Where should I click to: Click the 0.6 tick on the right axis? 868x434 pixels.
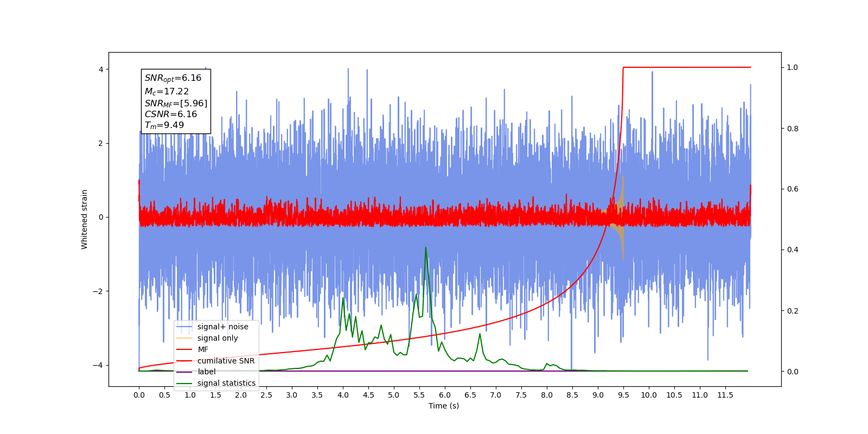pos(793,189)
